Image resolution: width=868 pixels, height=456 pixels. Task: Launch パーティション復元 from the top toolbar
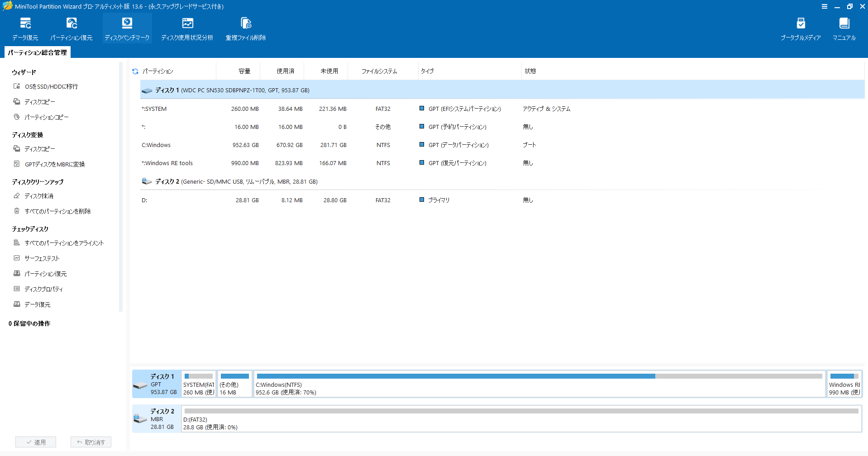pos(72,29)
